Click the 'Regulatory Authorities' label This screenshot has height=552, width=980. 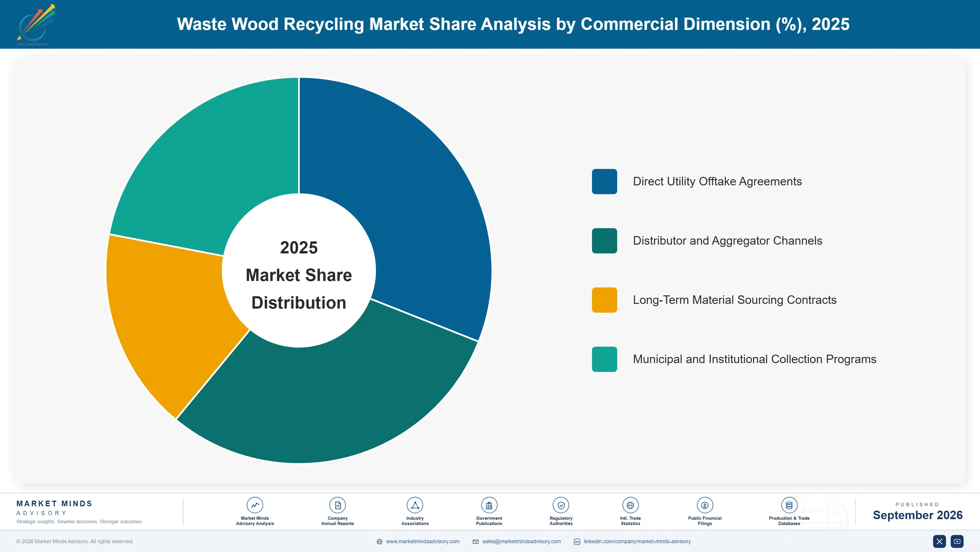[x=561, y=521]
